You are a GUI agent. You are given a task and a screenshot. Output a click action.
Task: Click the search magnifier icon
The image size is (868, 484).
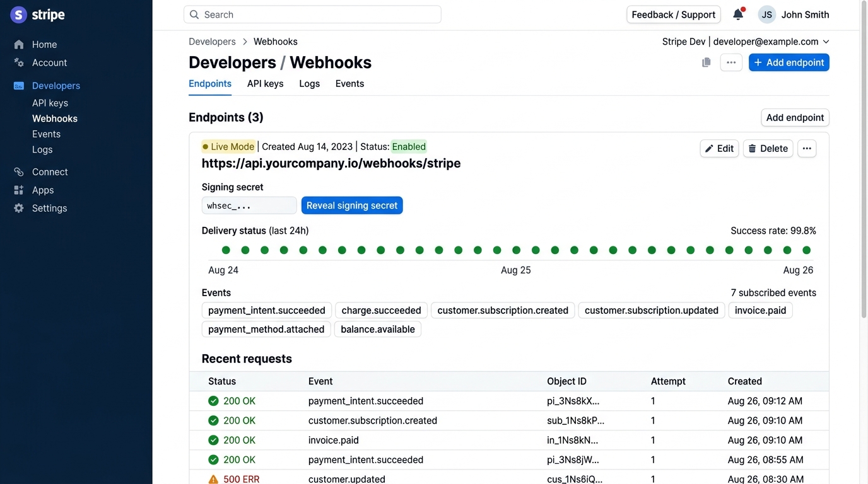[x=194, y=14]
